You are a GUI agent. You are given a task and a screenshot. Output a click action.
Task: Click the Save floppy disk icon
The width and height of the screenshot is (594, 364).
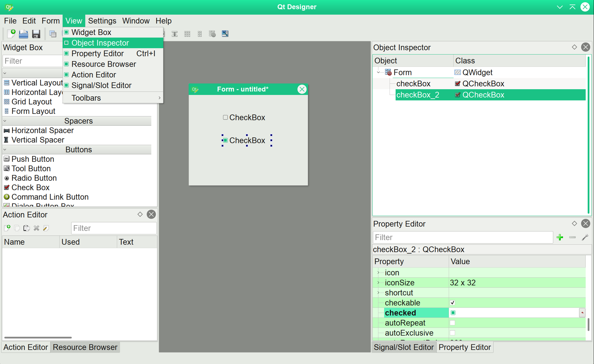[36, 34]
